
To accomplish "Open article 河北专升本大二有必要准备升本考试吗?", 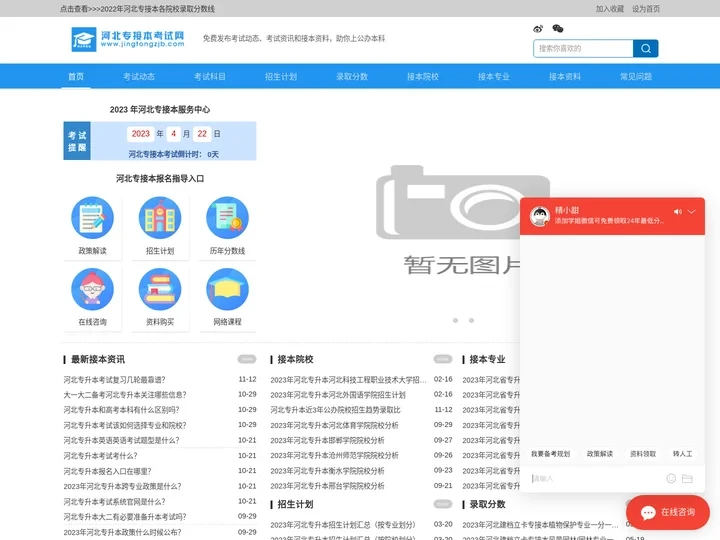I will 125,517.
